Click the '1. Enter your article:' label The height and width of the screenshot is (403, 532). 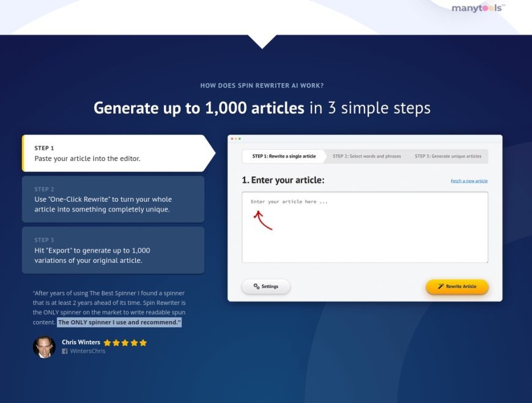coord(283,180)
